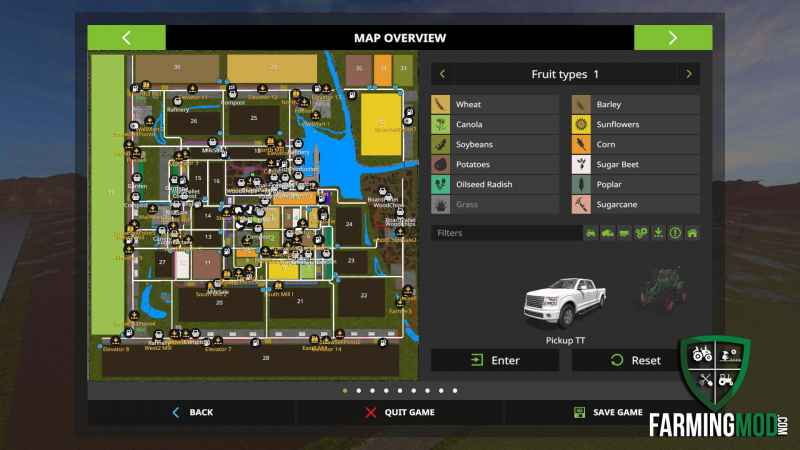
Task: Click the red X quit icon
Action: click(371, 412)
